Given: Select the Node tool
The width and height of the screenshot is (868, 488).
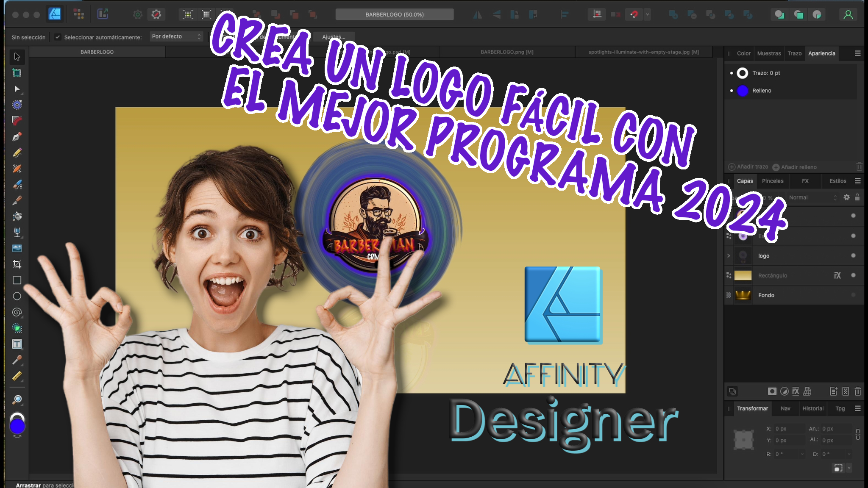Looking at the screenshot, I should (17, 89).
